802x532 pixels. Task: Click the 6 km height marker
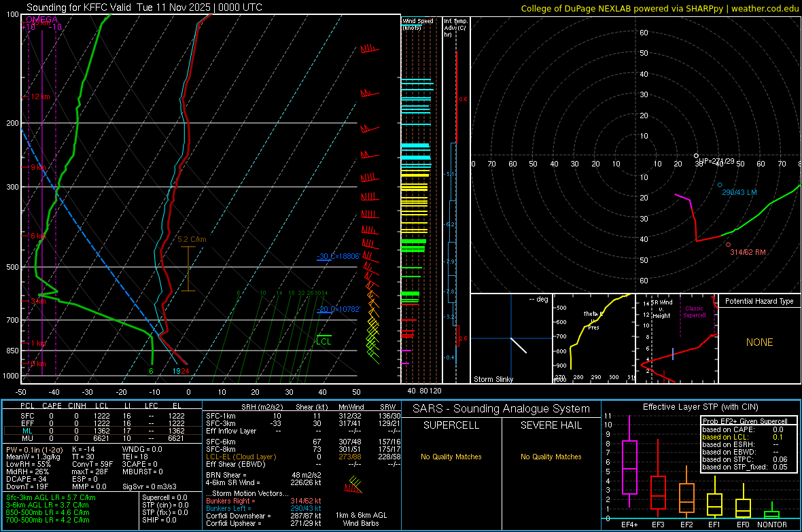pyautogui.click(x=38, y=236)
